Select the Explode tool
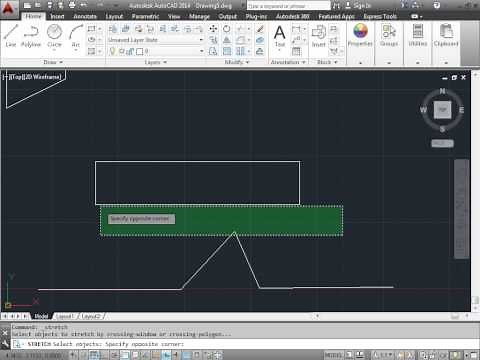Image resolution: width=480 pixels, height=360 pixels. tap(260, 40)
